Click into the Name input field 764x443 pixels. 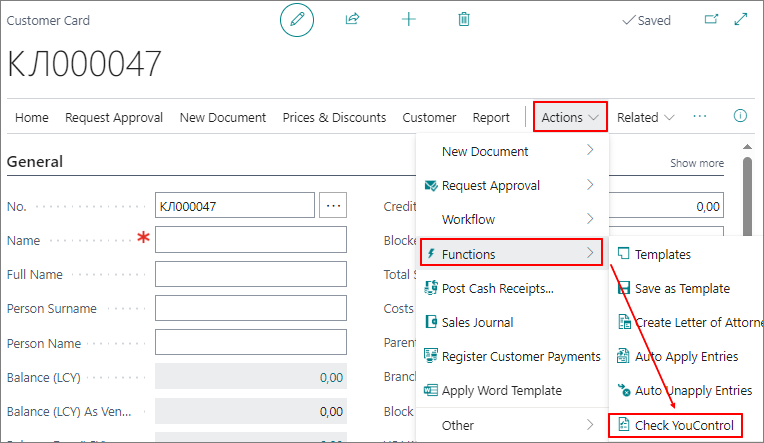coord(251,240)
